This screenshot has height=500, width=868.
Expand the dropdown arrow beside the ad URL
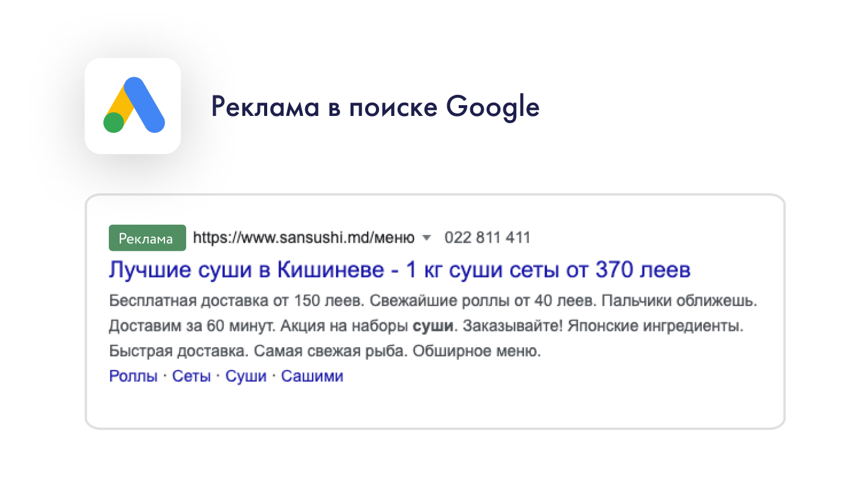pos(426,238)
